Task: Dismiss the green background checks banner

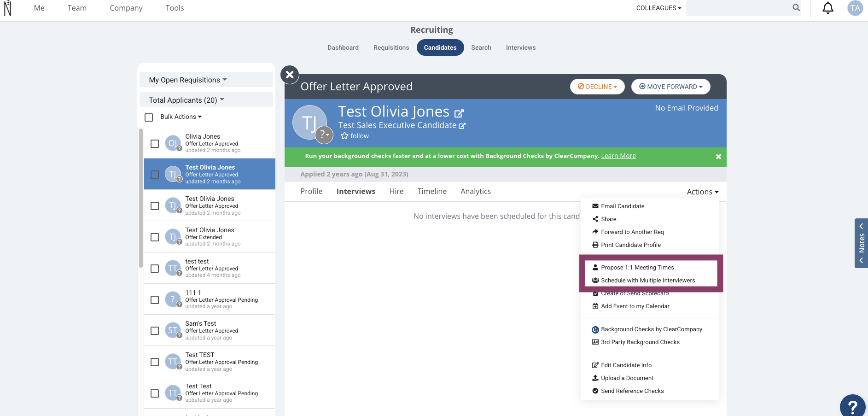Action: click(x=718, y=157)
